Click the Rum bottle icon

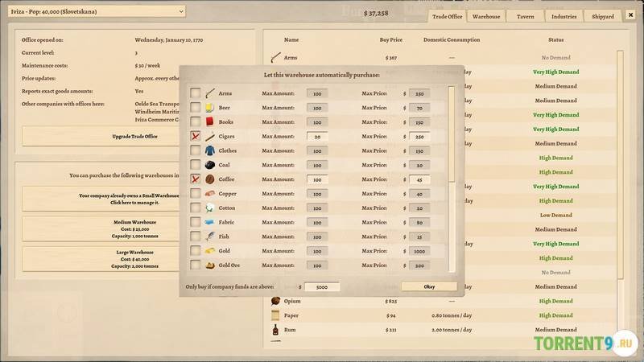pyautogui.click(x=276, y=330)
